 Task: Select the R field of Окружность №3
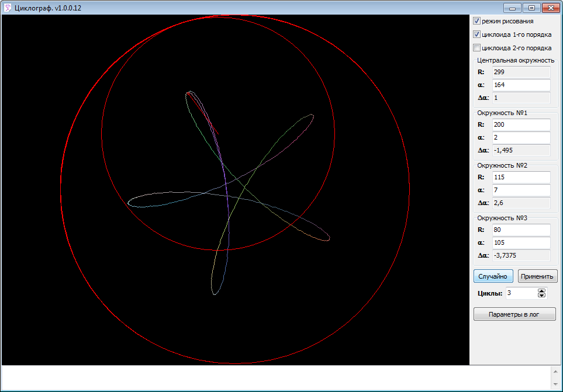coord(520,230)
